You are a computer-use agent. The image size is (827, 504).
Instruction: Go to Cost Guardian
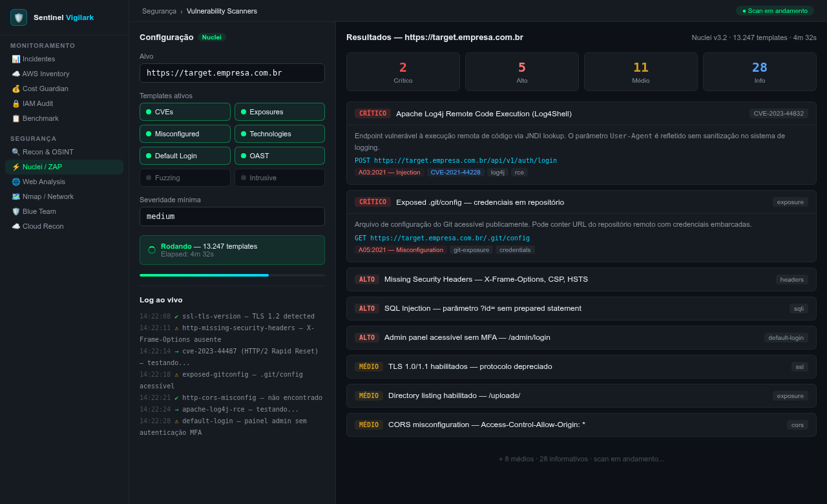64,89
